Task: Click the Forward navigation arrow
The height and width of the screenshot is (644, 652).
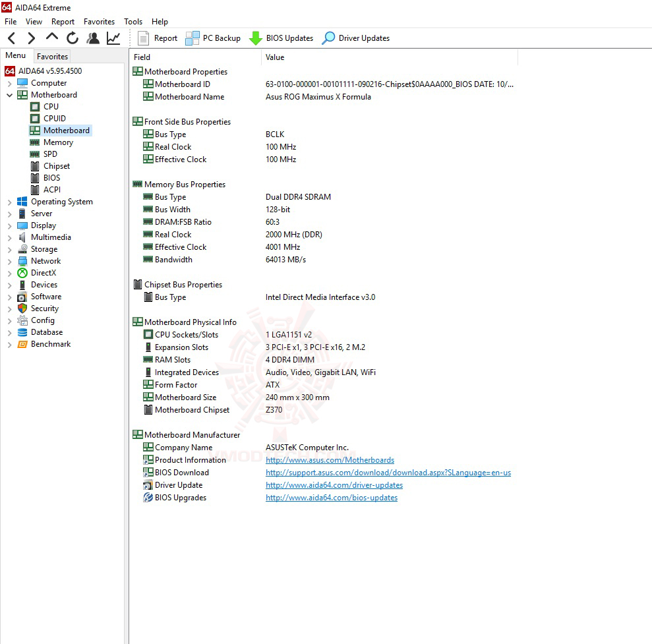Action: point(31,38)
